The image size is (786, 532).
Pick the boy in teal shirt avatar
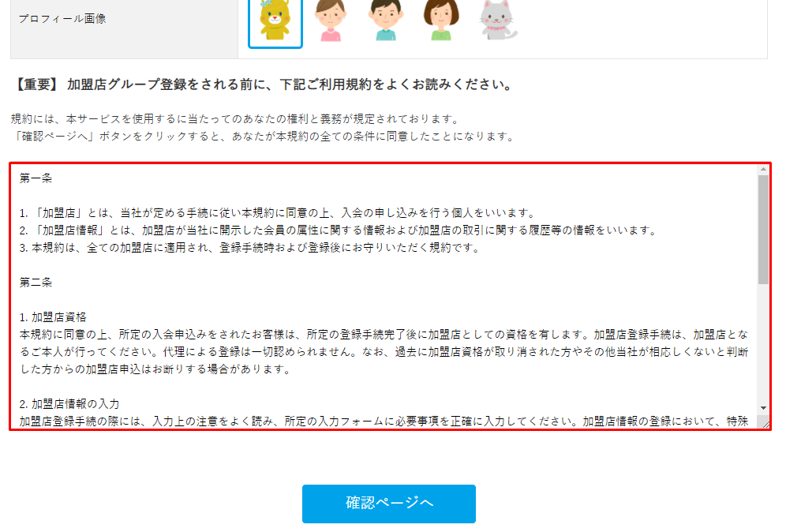pos(385,21)
